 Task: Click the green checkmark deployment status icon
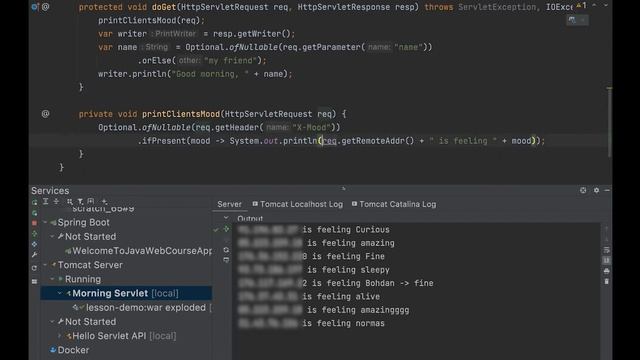click(216, 230)
